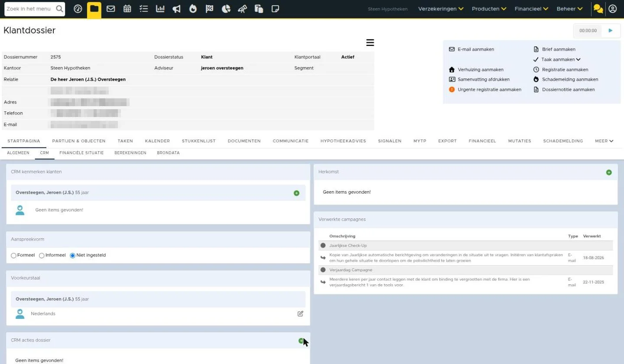
Task: Expand the Verzekeringen menu
Action: 441,9
